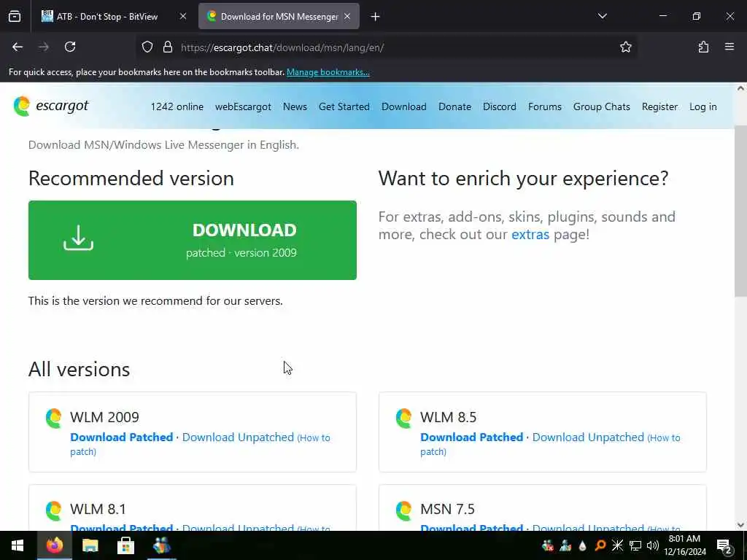
Task: Click the volume speaker tray icon
Action: click(x=653, y=545)
